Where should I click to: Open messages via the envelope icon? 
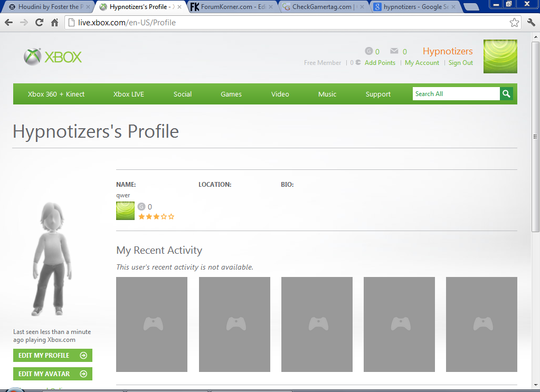(x=394, y=51)
